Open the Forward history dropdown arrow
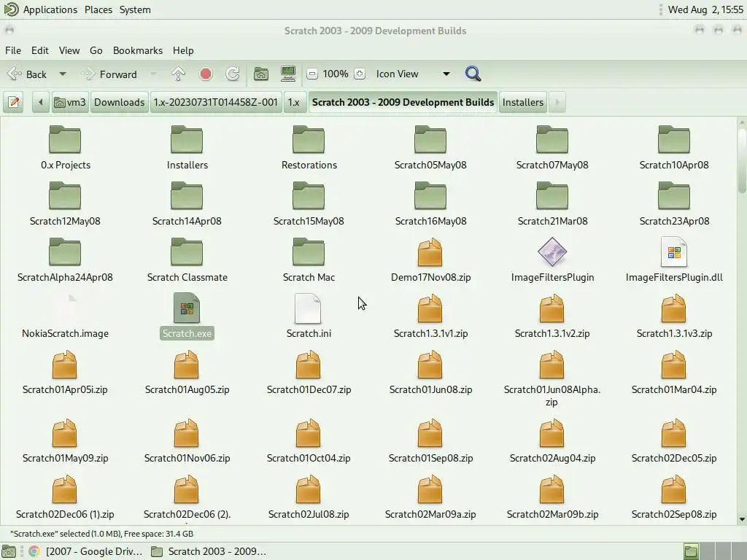The image size is (747, 560). pos(153,74)
